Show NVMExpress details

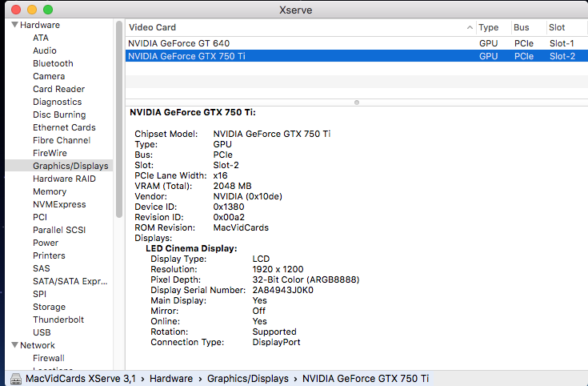point(59,204)
